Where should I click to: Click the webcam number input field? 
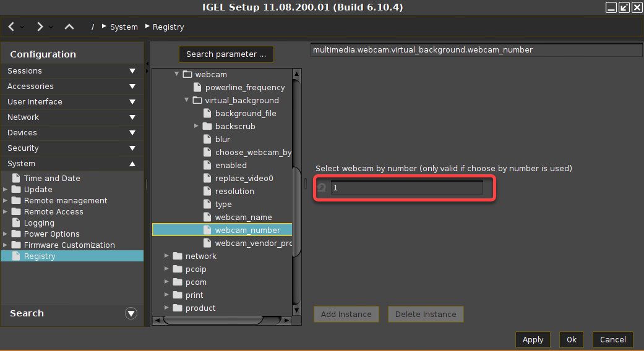pos(406,188)
